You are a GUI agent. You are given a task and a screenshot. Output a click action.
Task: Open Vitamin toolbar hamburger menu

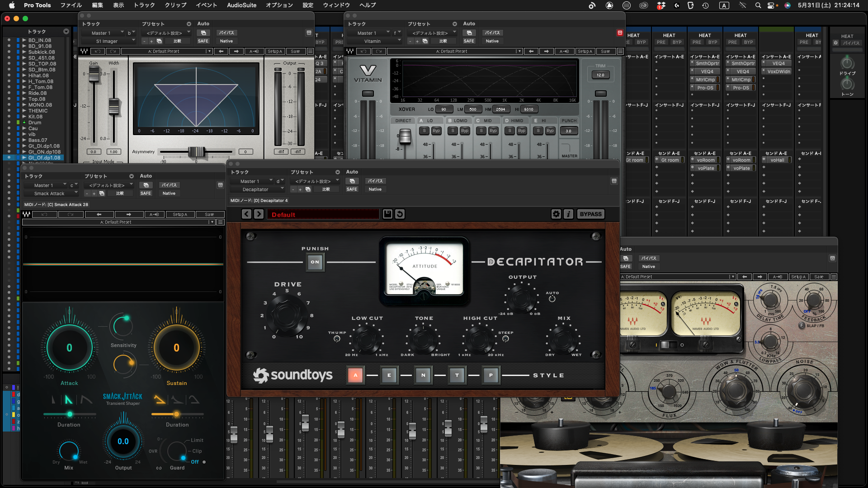[621, 52]
